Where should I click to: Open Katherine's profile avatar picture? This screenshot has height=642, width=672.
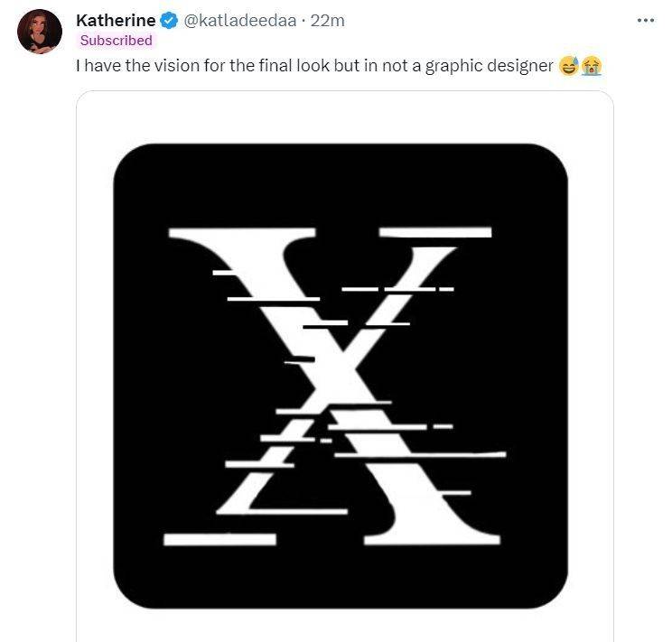tap(40, 31)
